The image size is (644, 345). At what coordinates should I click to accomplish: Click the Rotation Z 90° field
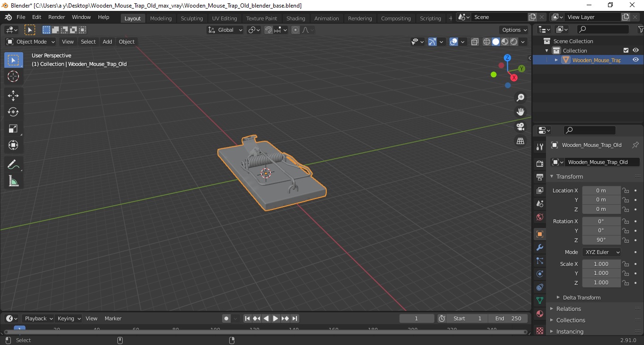pyautogui.click(x=601, y=240)
